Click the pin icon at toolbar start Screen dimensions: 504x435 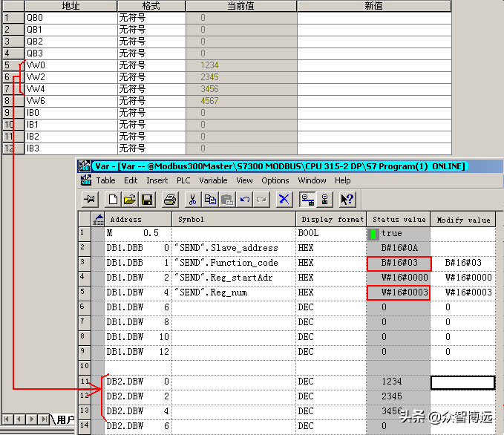[x=90, y=199]
